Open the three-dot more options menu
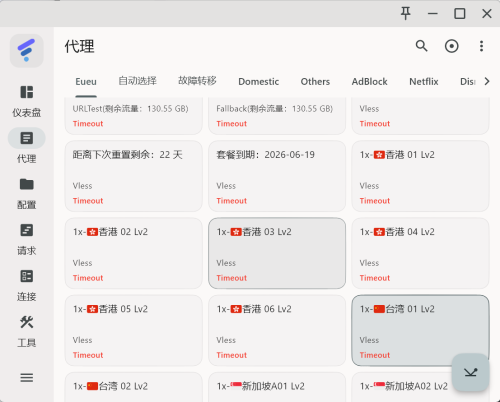 tap(481, 46)
